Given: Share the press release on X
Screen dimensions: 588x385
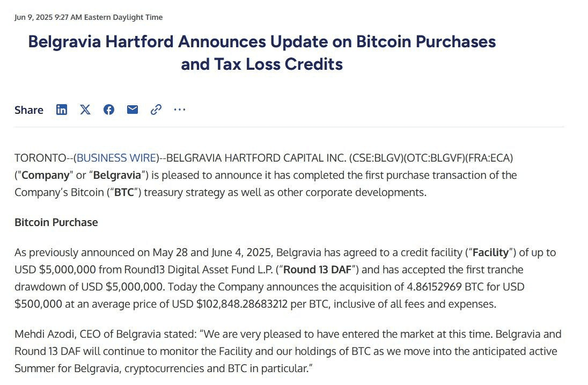Looking at the screenshot, I should [85, 110].
